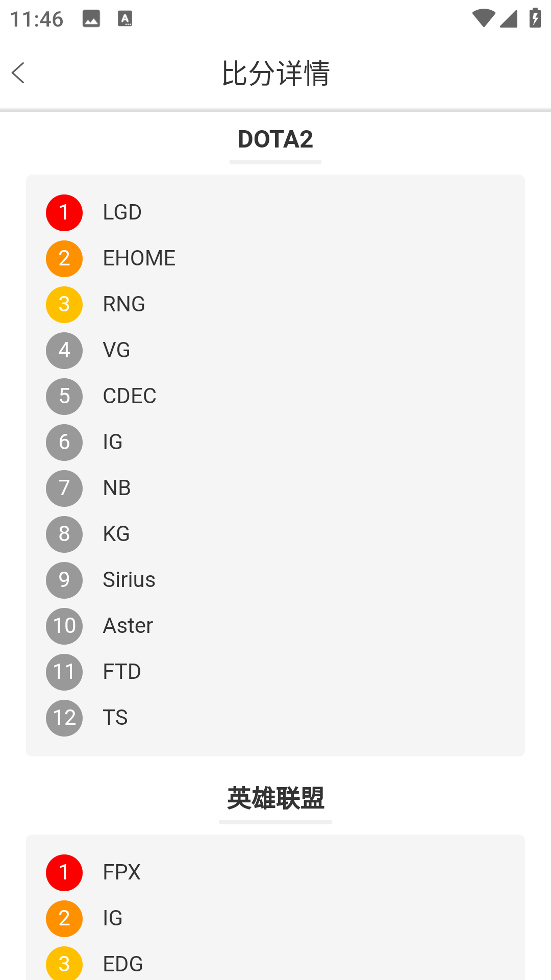
Task: Open the CDEC team entry
Action: (x=130, y=396)
